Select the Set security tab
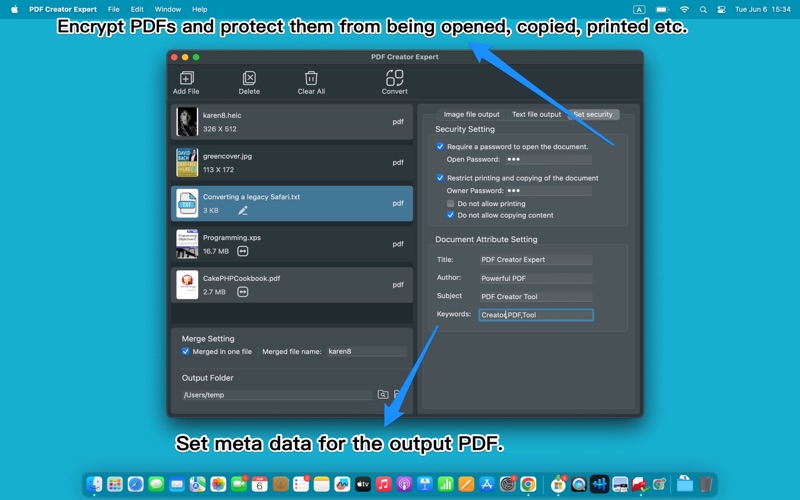Viewport: 800px width, 500px height. click(x=593, y=114)
